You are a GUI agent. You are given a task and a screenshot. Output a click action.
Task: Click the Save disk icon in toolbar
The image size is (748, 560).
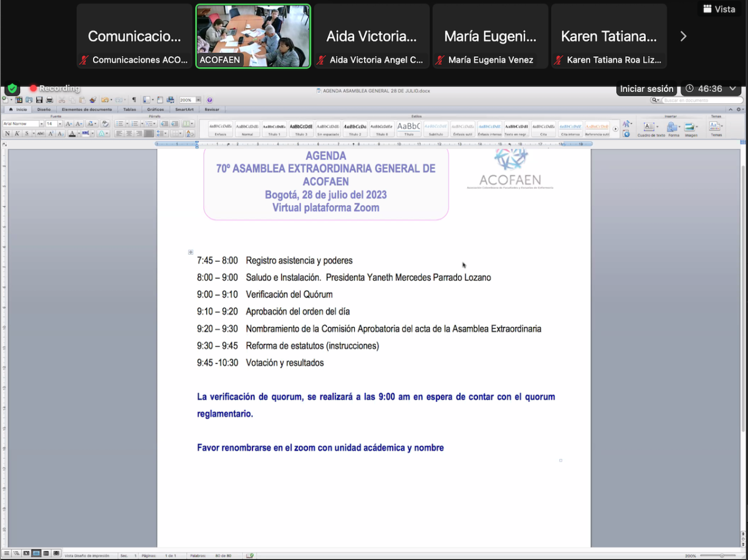coord(39,100)
